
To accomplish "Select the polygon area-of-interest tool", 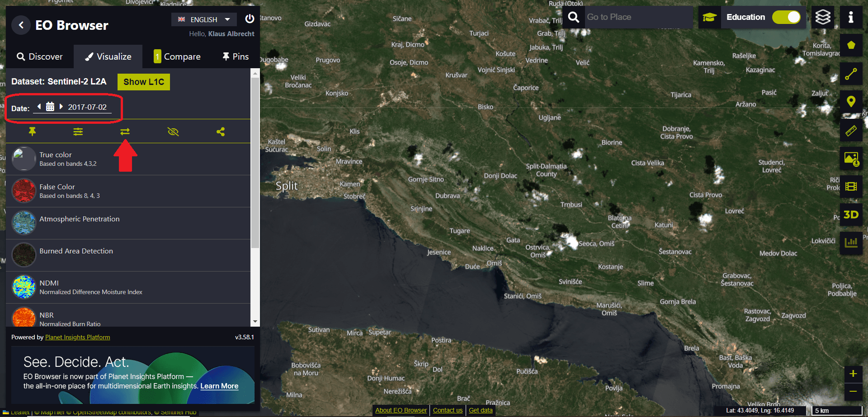I will (851, 45).
